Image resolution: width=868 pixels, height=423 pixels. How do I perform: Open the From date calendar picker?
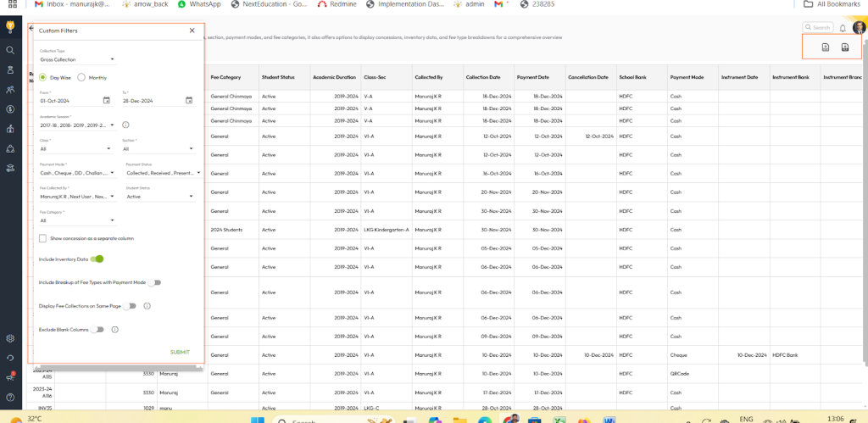(107, 100)
